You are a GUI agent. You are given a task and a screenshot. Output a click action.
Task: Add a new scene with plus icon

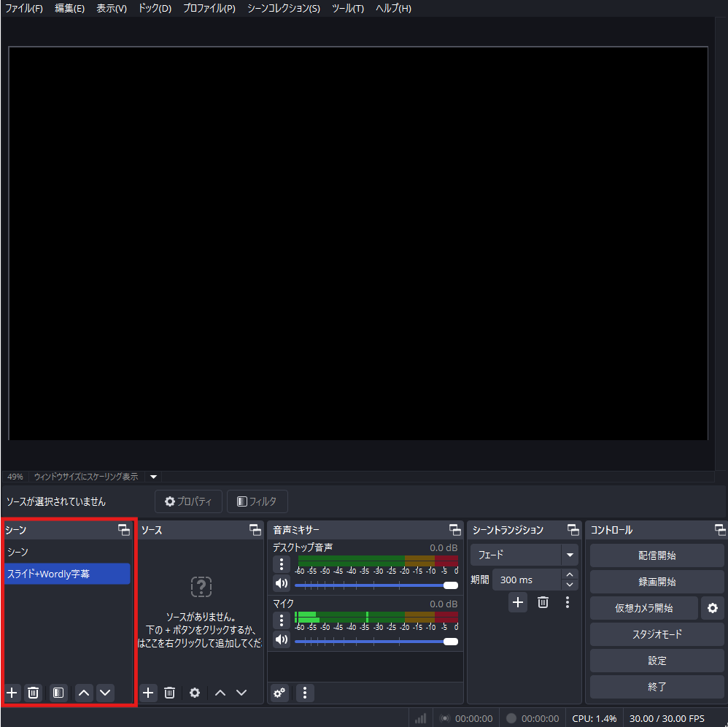pos(12,693)
